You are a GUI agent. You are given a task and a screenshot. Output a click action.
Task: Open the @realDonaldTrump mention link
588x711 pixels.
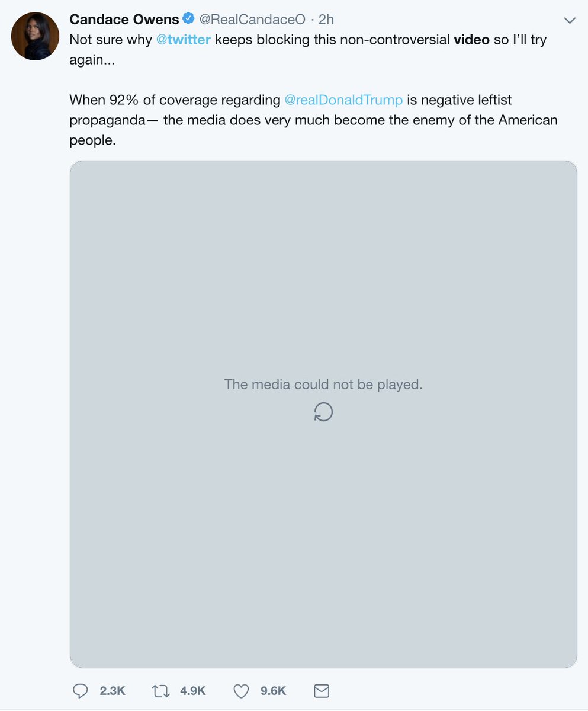pos(343,100)
